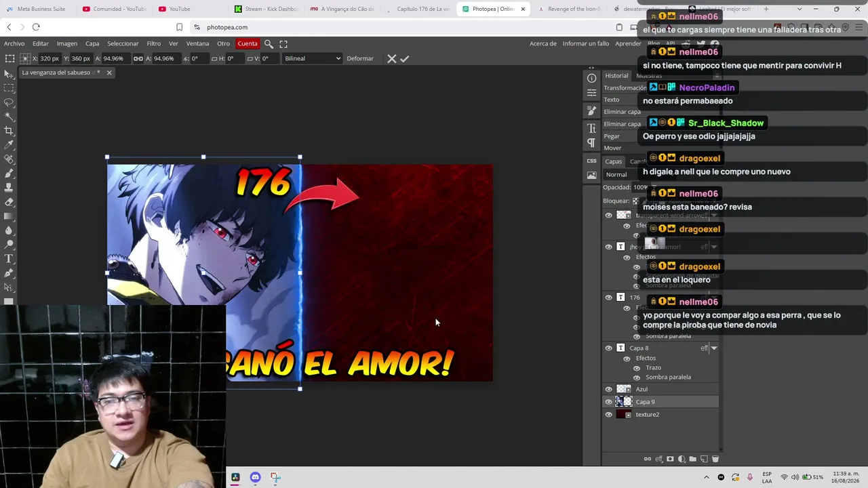Open Informar un fallo link
The image size is (868, 488).
[586, 43]
